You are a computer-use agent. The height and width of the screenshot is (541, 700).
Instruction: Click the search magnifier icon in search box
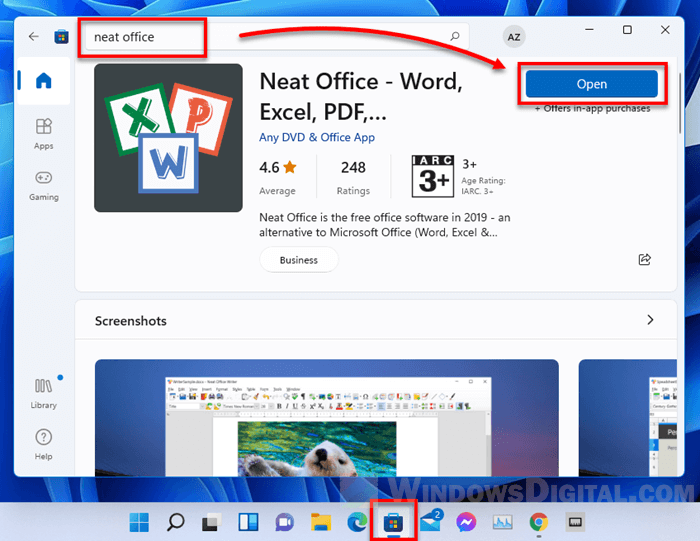(x=455, y=36)
